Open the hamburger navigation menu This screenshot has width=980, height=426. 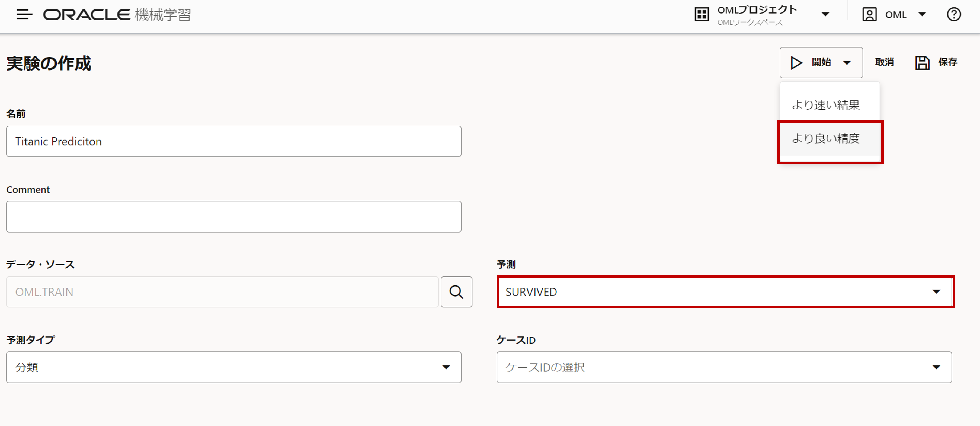pos(24,15)
